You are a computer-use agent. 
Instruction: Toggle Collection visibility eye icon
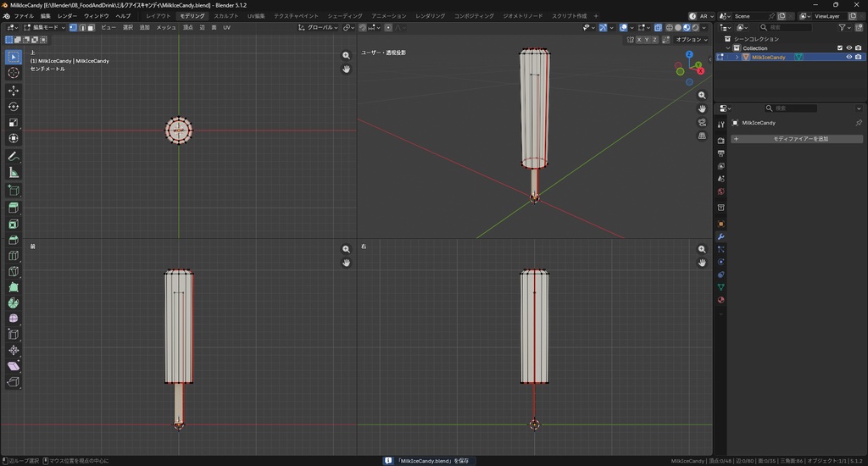pos(849,48)
